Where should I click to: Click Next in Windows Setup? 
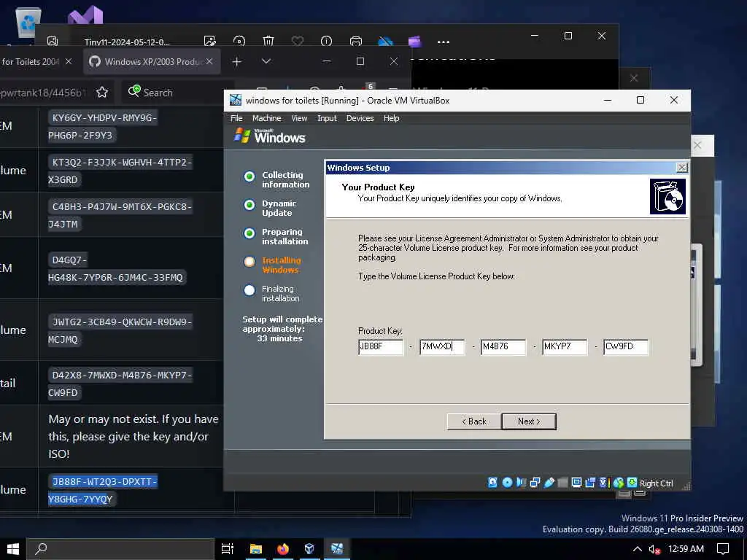[529, 421]
